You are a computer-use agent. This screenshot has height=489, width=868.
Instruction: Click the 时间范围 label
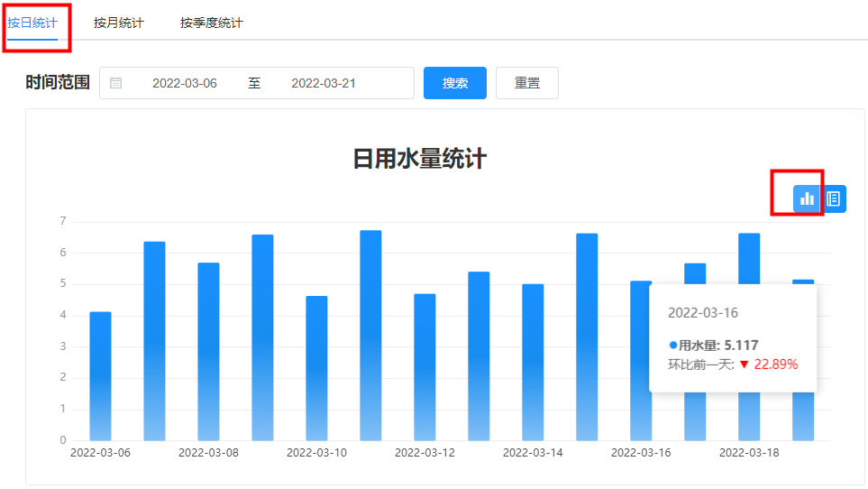coord(58,82)
